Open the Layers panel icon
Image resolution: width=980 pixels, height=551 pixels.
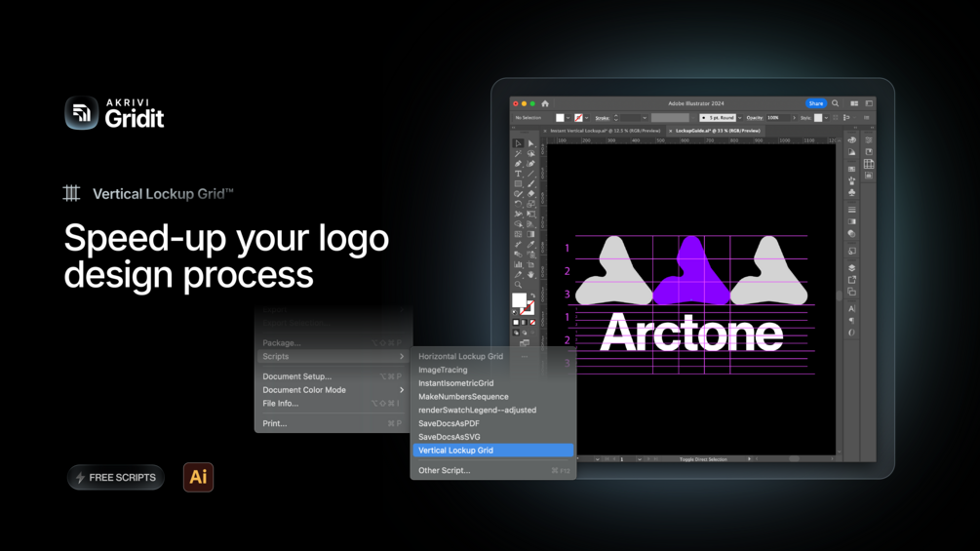coord(852,267)
